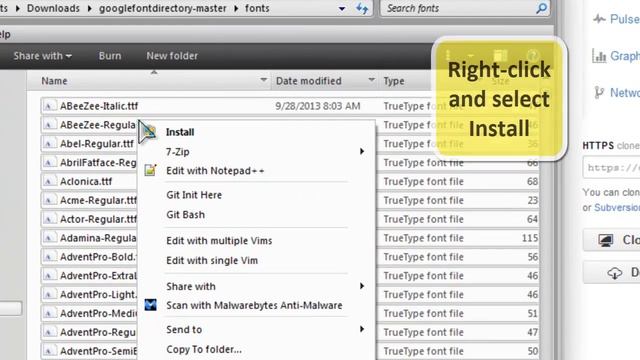Open Share with in the context menu
The height and width of the screenshot is (360, 640).
coord(191,287)
